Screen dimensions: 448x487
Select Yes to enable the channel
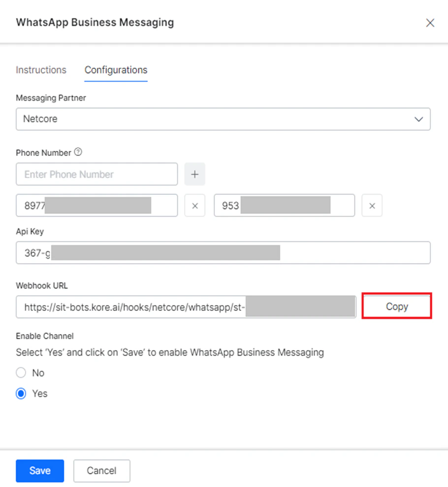click(x=21, y=394)
